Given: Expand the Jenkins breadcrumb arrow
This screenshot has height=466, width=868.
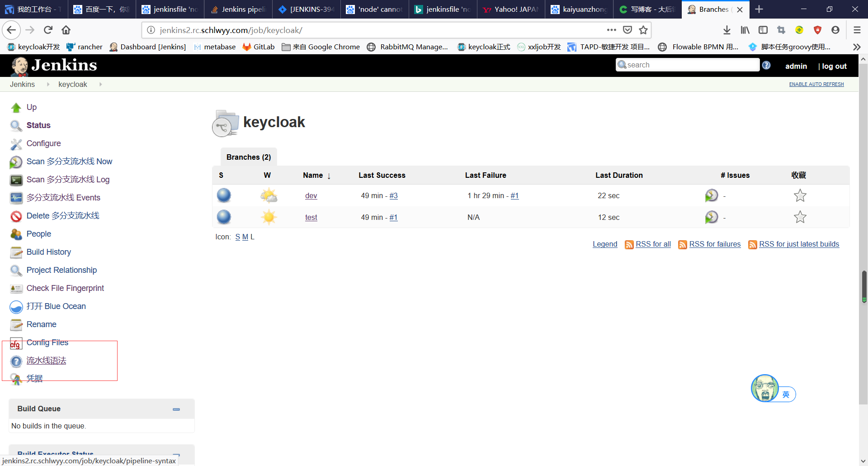Looking at the screenshot, I should point(48,84).
